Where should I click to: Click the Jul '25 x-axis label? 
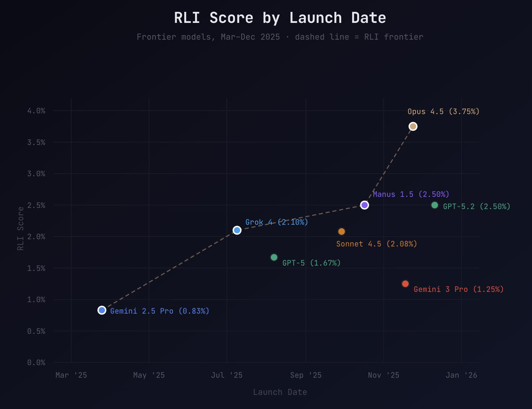click(227, 375)
